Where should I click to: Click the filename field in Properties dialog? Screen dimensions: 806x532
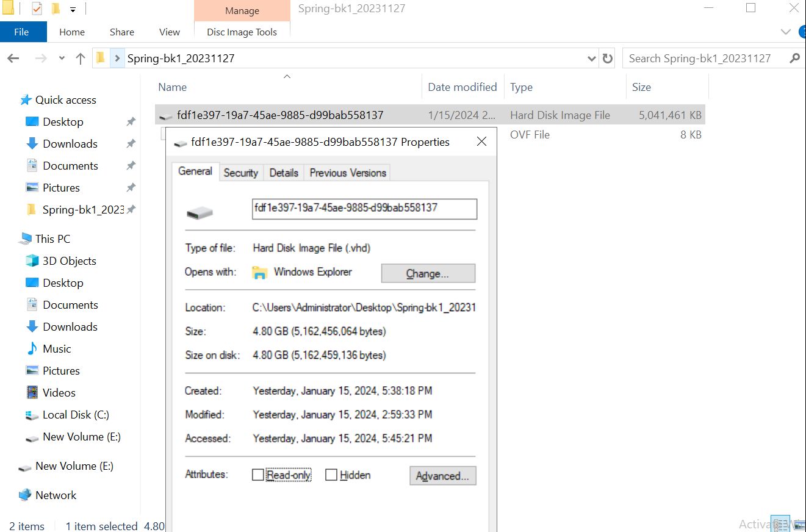[364, 209]
